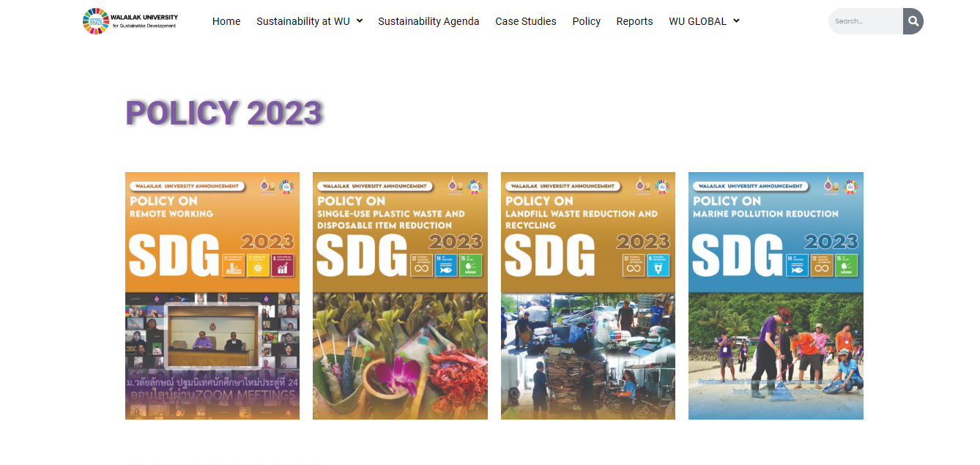Expand the WU GLOBAL dropdown menu
The width and height of the screenshot is (980, 465).
point(704,21)
